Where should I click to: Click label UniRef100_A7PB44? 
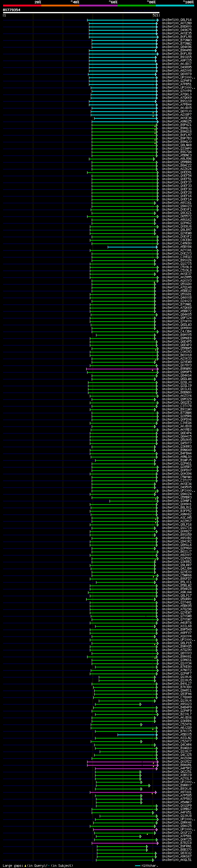[177, 104]
